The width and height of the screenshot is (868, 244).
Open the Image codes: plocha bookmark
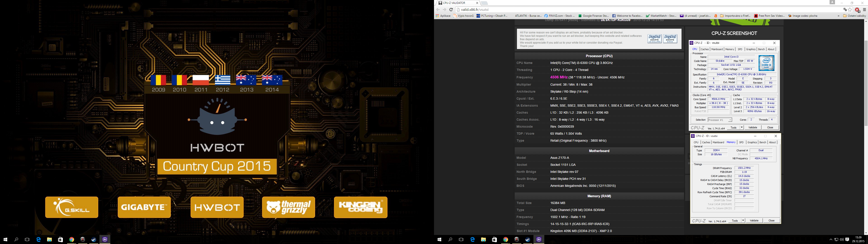[x=803, y=16]
